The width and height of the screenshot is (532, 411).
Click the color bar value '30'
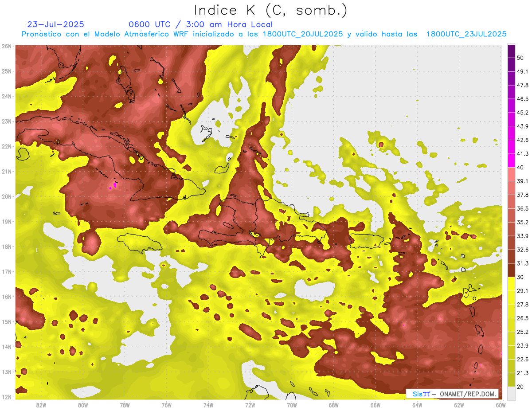tap(521, 277)
